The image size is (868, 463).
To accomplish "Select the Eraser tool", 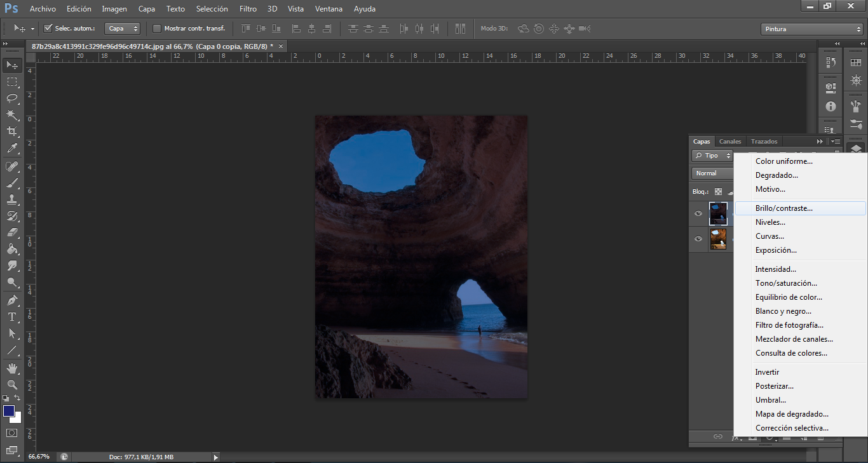I will (12, 232).
